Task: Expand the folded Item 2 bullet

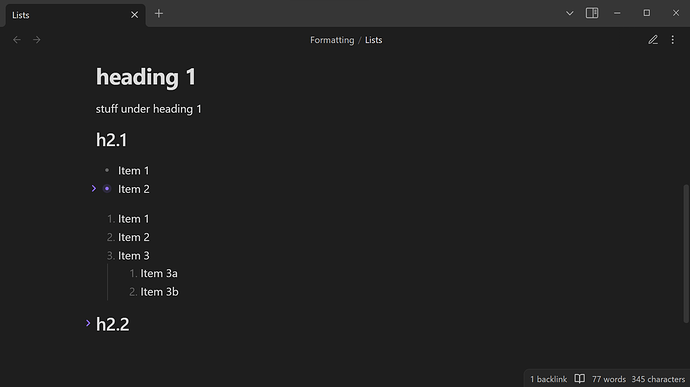Action: (x=94, y=188)
